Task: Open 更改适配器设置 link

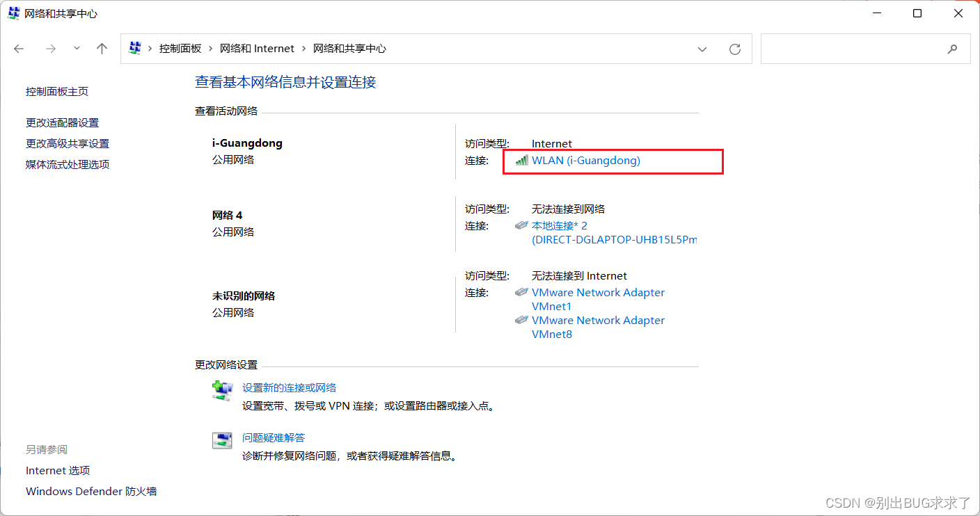Action: click(x=63, y=123)
